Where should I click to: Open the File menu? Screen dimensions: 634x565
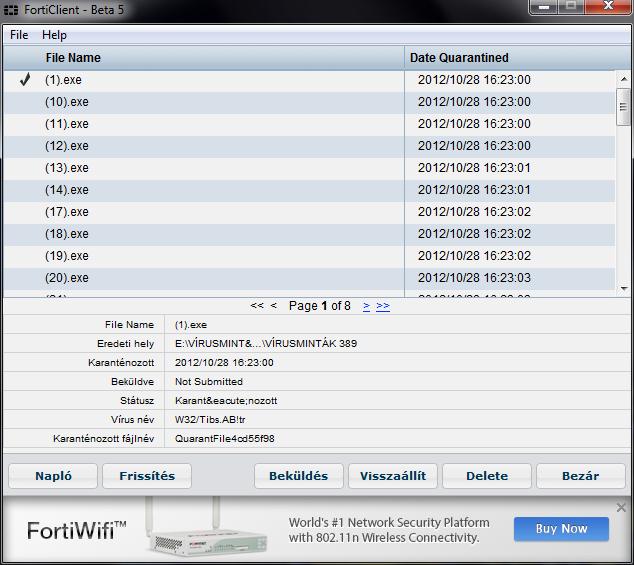(19, 35)
